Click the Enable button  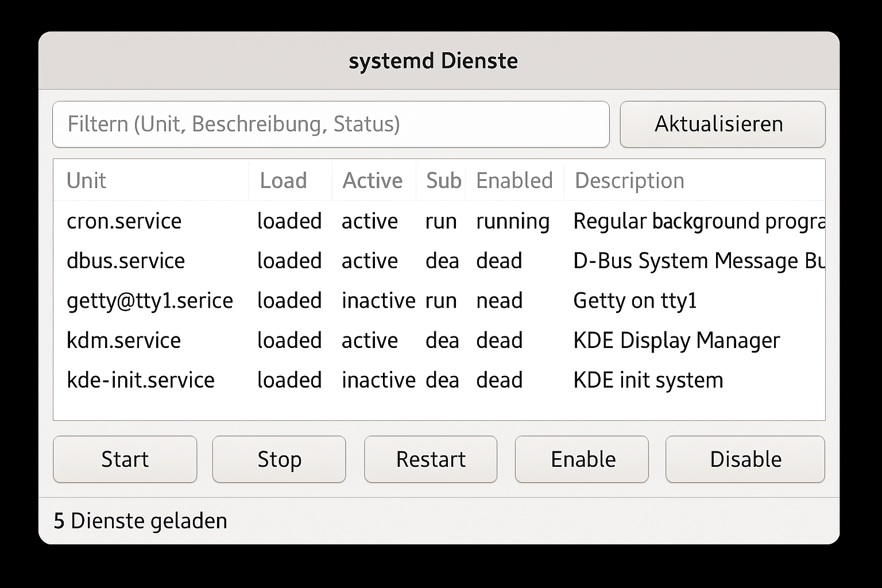581,459
